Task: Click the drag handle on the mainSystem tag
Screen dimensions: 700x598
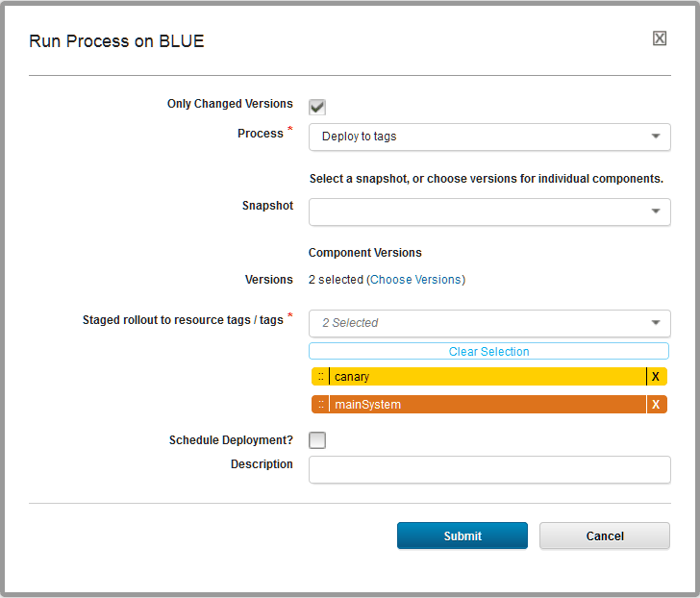Action: (320, 405)
